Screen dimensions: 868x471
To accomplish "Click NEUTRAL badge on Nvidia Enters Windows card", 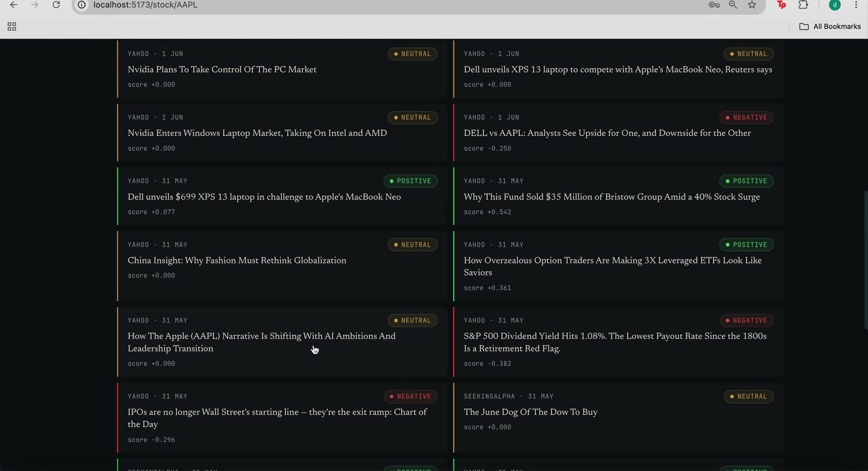I will (412, 118).
